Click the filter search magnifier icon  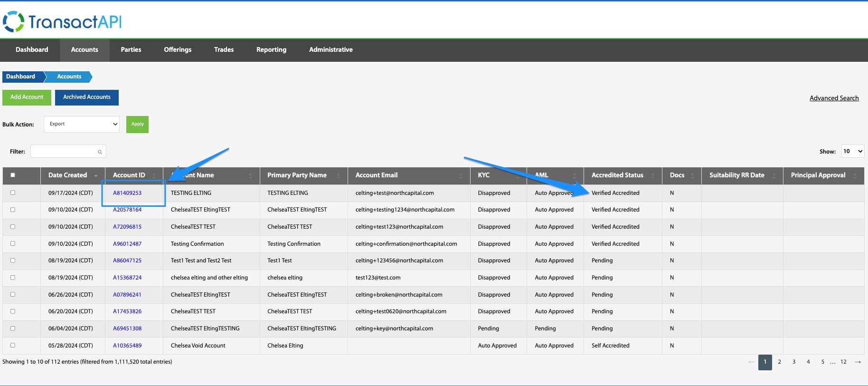click(x=100, y=152)
